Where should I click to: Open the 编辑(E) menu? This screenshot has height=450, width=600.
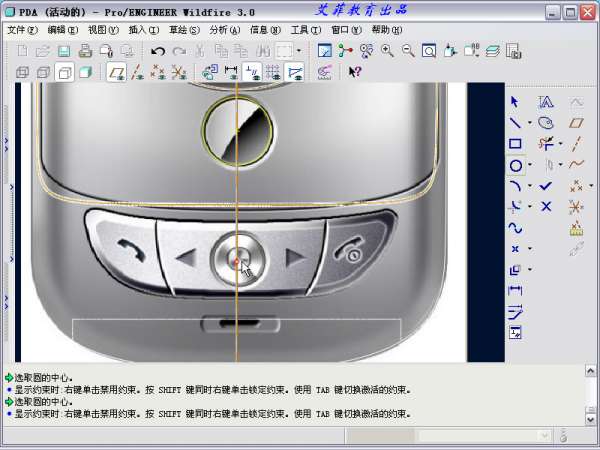coord(63,30)
